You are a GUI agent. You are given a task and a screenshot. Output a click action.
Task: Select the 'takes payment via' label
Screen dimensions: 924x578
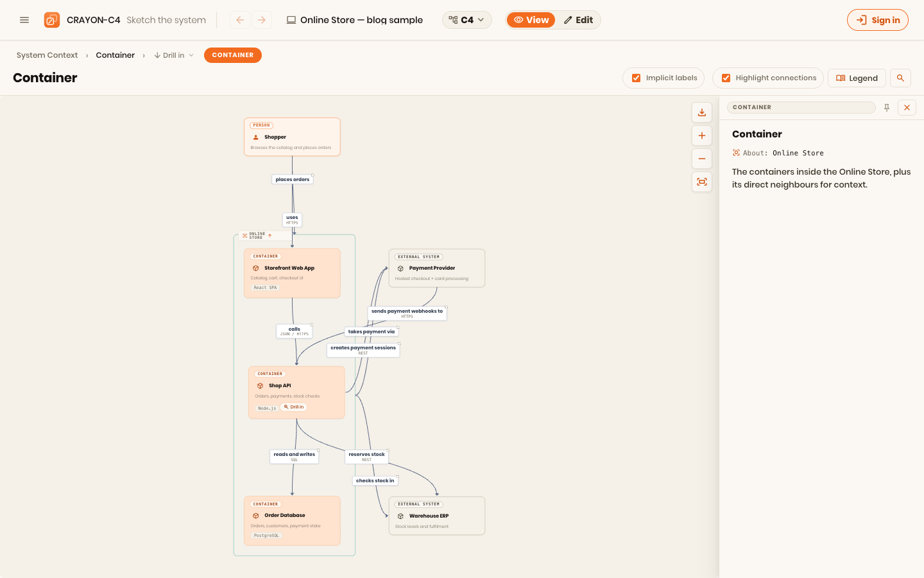(372, 332)
